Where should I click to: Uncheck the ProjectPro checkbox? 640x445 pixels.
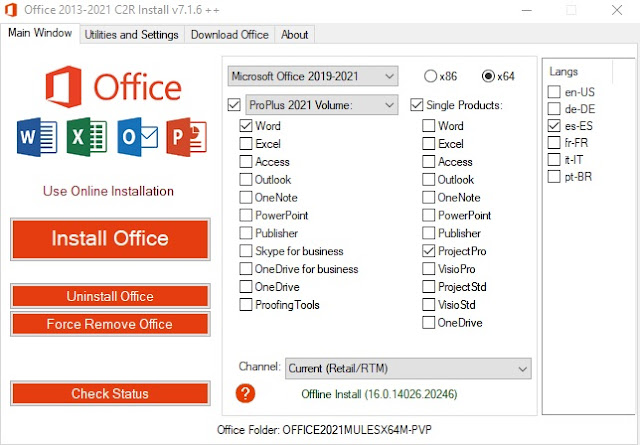click(429, 251)
